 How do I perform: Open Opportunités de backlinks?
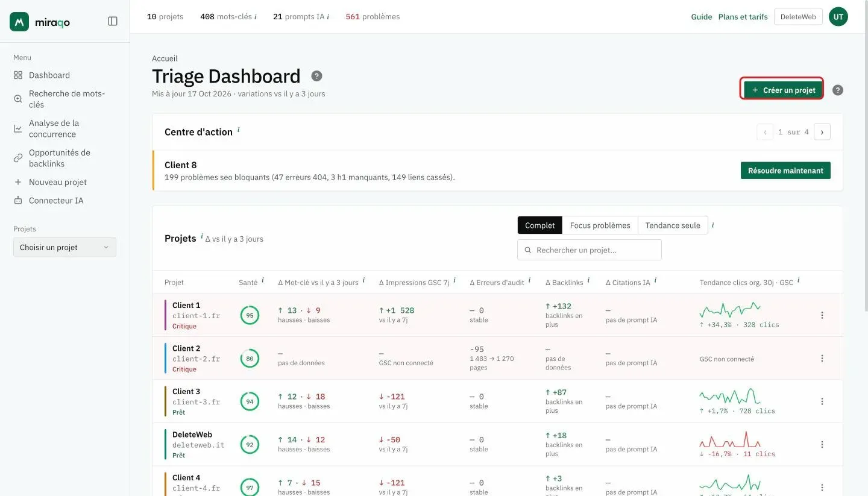click(64, 159)
